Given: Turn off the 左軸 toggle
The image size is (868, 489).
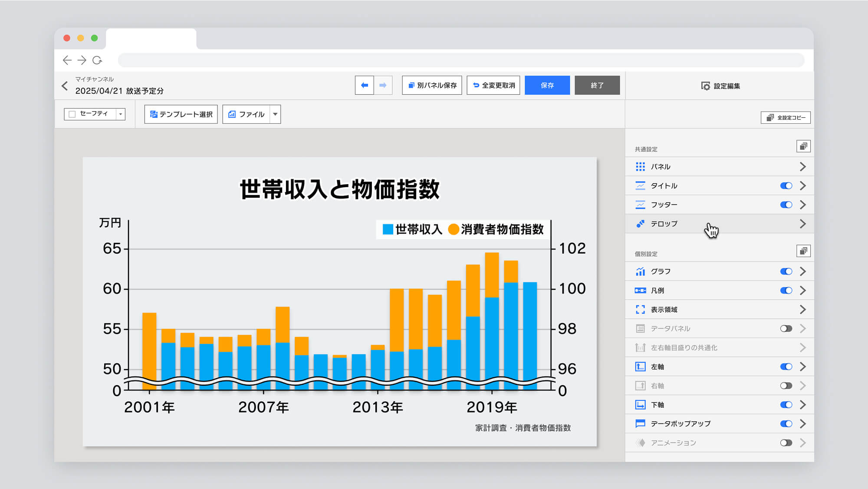Looking at the screenshot, I should [x=786, y=367].
